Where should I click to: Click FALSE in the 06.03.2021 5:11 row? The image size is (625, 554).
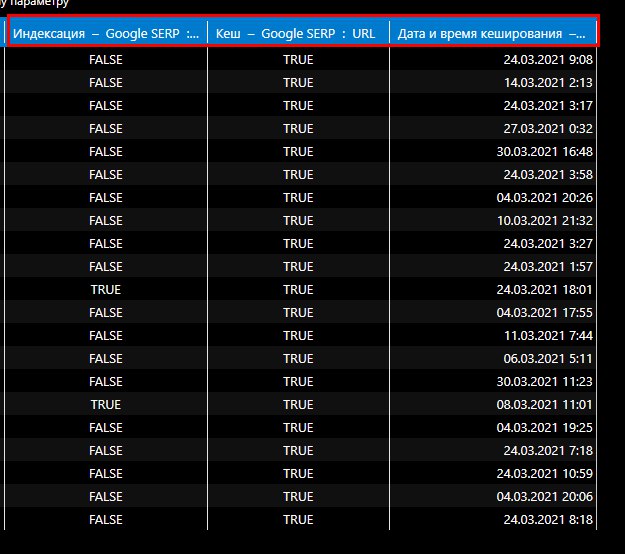(106, 359)
